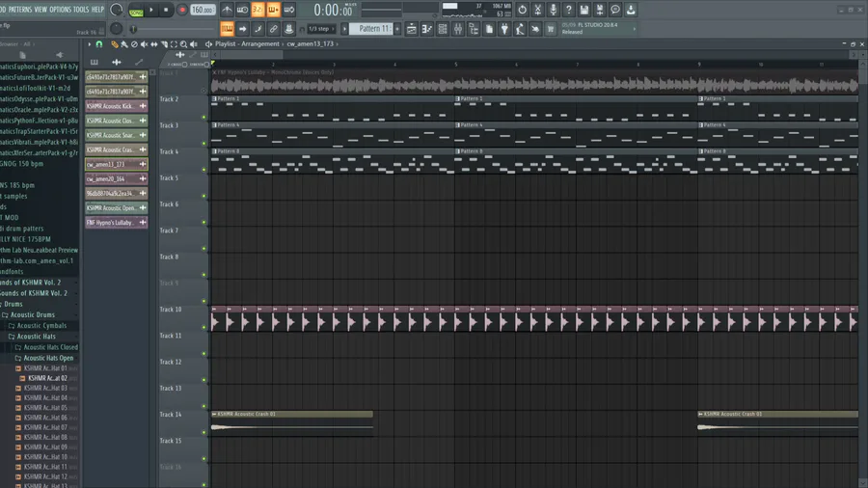Toggle the metronome icon
The width and height of the screenshot is (868, 488).
click(x=227, y=10)
